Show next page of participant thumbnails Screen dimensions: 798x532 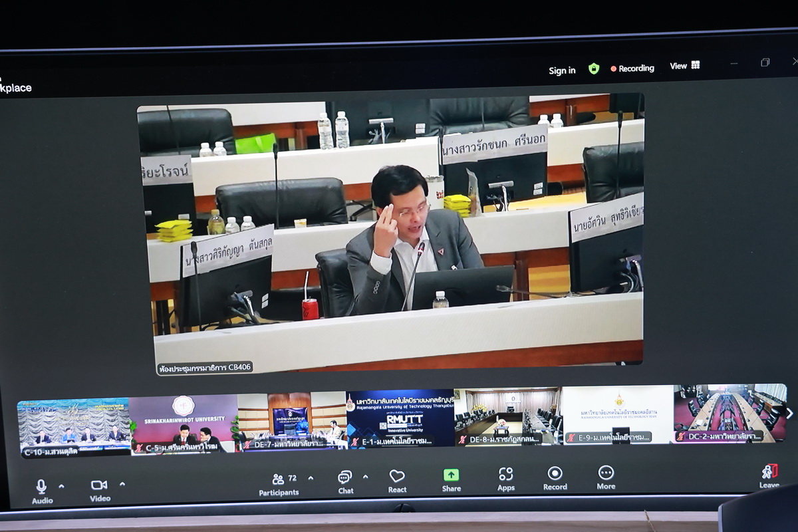click(x=789, y=413)
